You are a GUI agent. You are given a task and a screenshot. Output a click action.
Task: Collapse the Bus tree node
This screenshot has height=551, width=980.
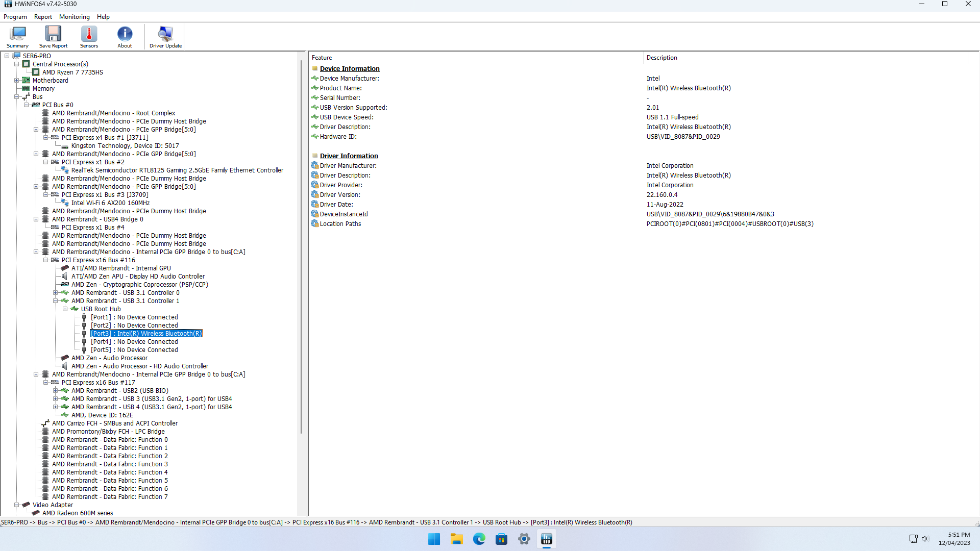click(x=17, y=96)
